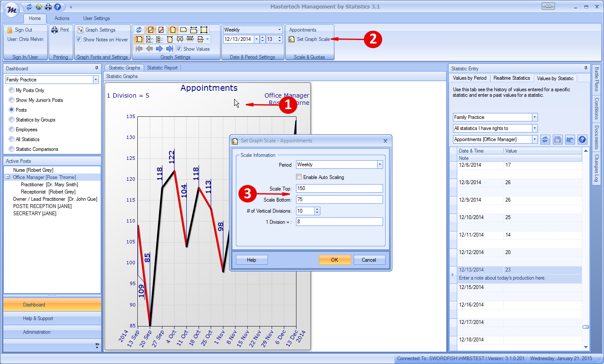
Task: Open the Administration navigation section
Action: [52, 332]
